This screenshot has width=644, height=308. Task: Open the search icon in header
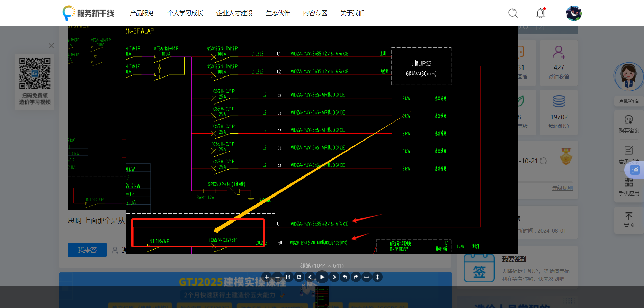pyautogui.click(x=513, y=13)
